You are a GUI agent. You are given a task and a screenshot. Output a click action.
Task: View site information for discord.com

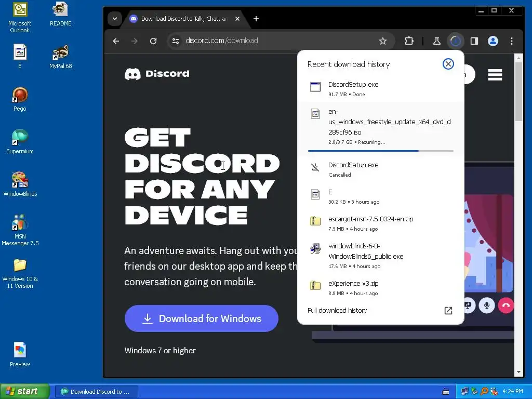tap(176, 41)
